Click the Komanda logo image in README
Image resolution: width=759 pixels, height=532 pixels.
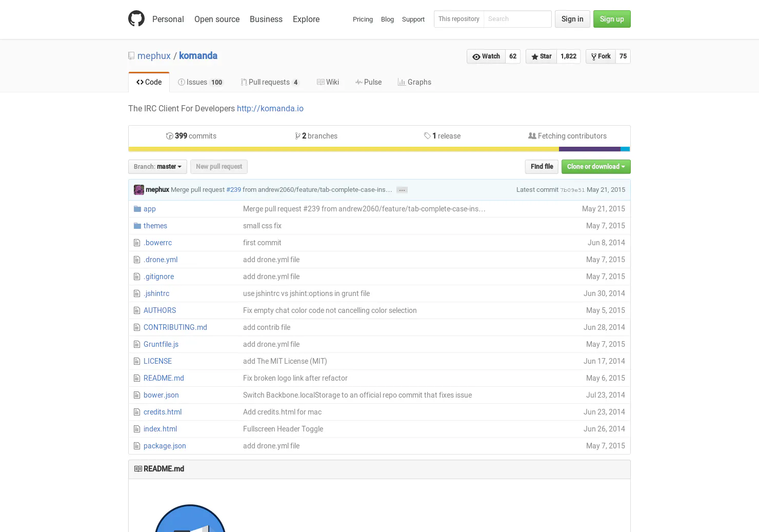coord(190,518)
